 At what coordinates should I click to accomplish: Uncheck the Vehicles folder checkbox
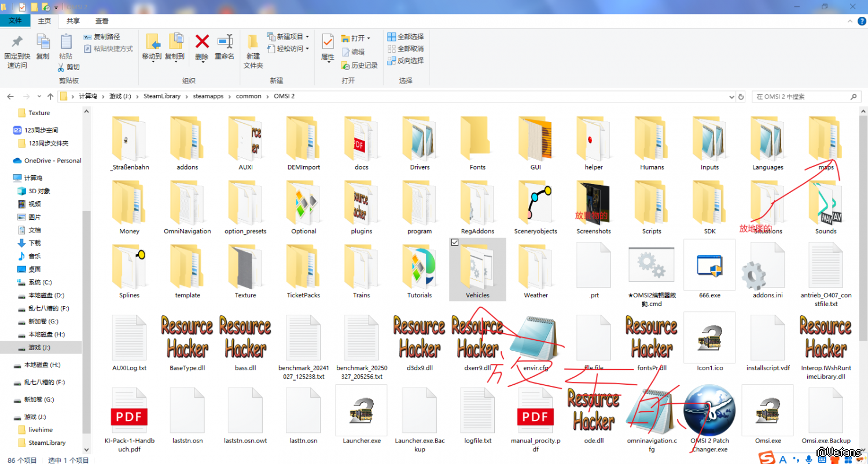click(454, 242)
